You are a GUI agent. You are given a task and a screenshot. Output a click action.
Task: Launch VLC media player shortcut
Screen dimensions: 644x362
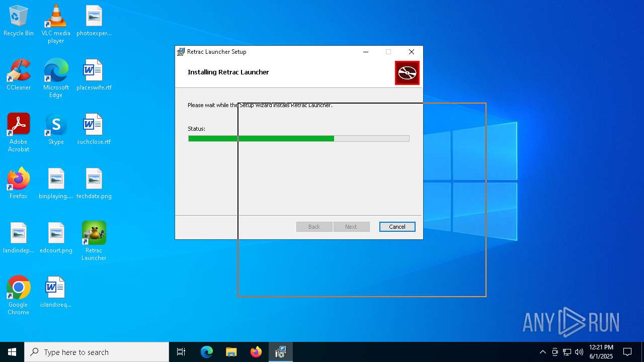tap(56, 24)
